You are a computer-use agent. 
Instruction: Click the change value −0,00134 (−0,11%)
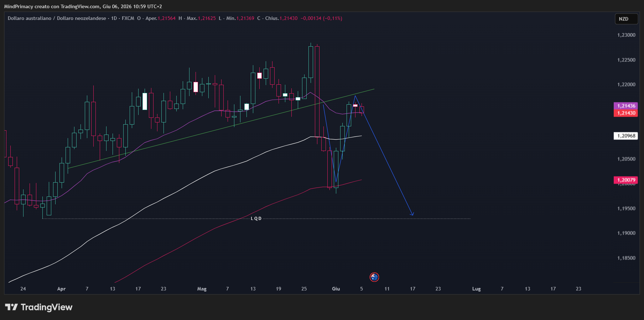(x=321, y=18)
